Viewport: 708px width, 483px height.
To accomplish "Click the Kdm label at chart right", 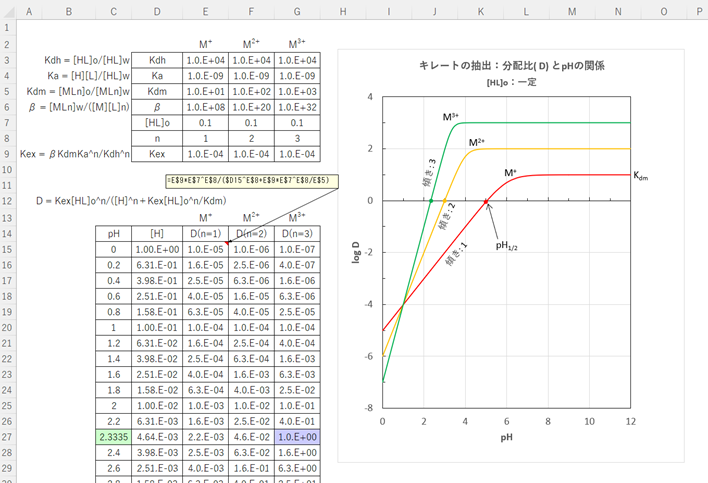I will [640, 176].
